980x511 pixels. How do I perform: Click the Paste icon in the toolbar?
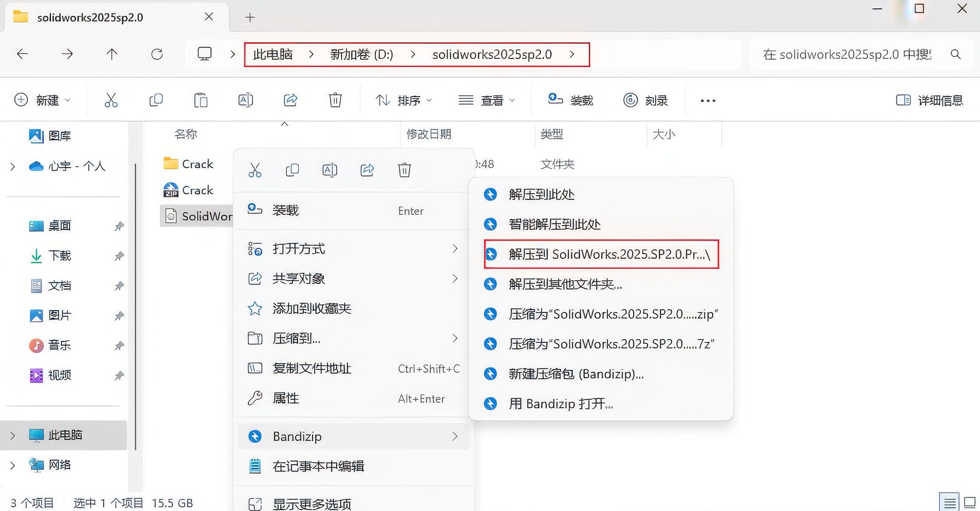point(201,100)
